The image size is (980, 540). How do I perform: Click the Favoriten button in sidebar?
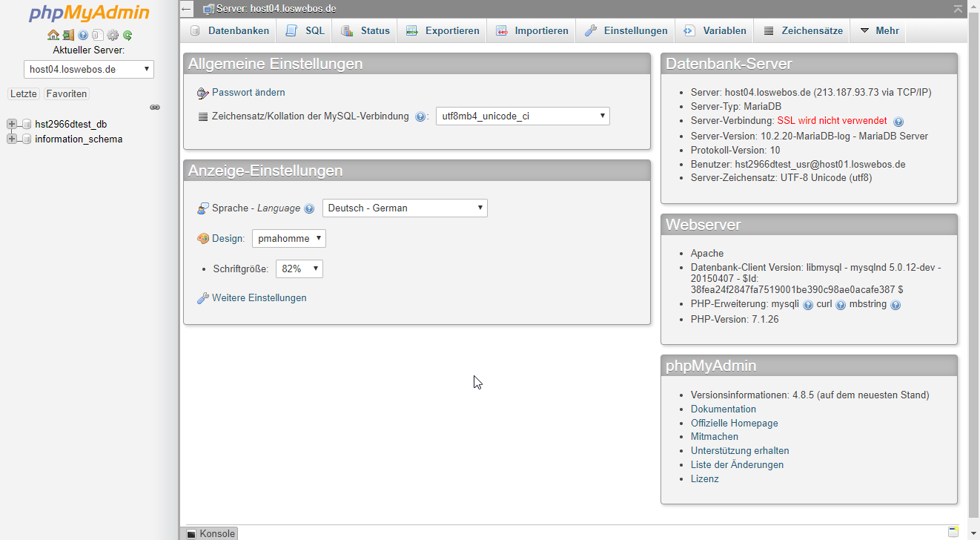click(x=67, y=94)
